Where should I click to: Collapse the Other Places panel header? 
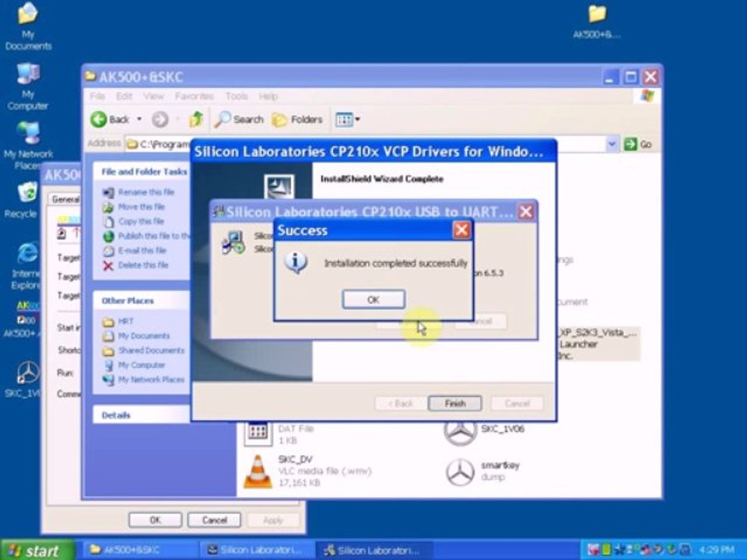coord(141,301)
